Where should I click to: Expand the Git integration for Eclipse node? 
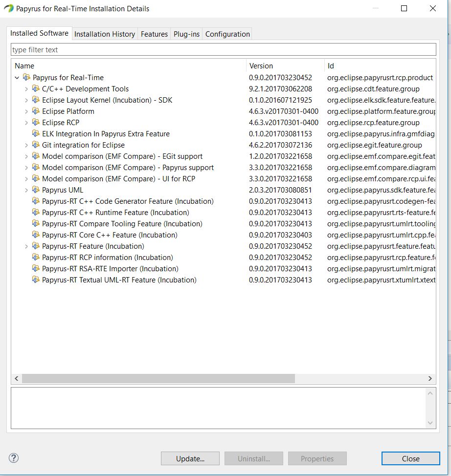pyautogui.click(x=26, y=145)
